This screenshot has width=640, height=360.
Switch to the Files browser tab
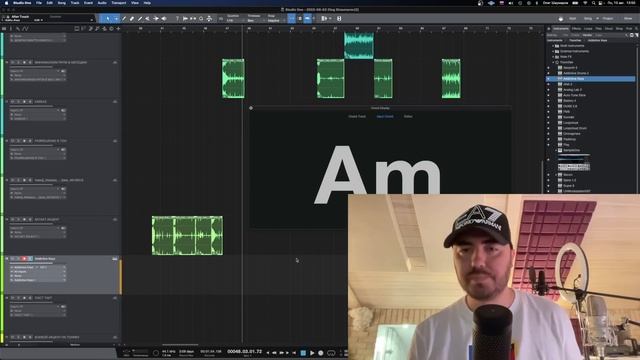pyautogui.click(x=599, y=29)
